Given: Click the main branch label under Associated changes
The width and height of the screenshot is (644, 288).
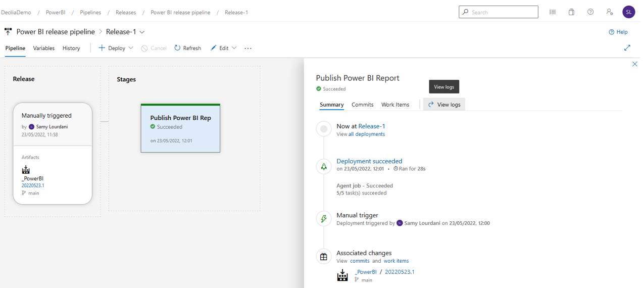Looking at the screenshot, I should [367, 280].
